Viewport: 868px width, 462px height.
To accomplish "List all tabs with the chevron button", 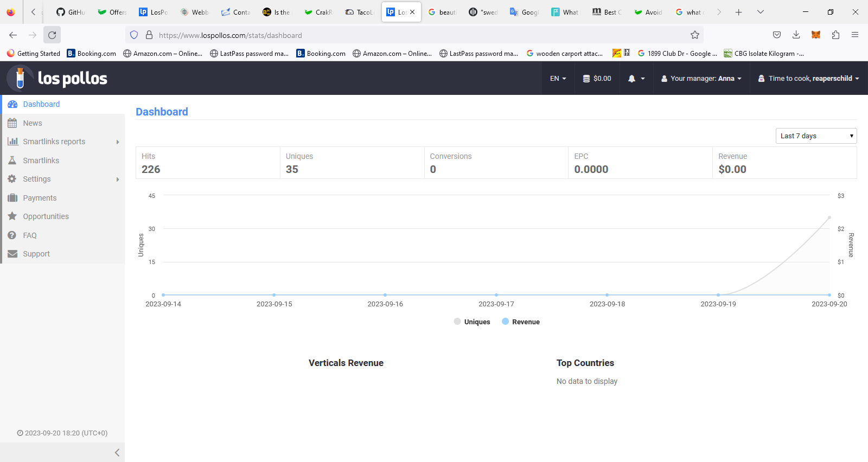I will [761, 12].
